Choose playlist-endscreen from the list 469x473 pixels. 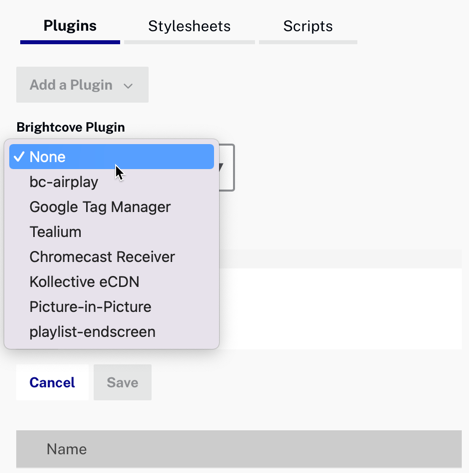[111, 332]
